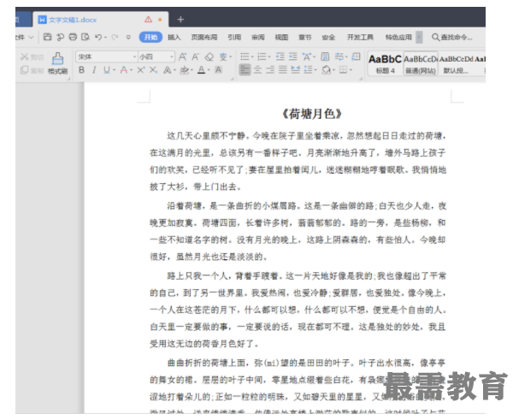Open the font name 宋体 dropdown
Viewport: 513px width, 420px height.
[x=134, y=57]
